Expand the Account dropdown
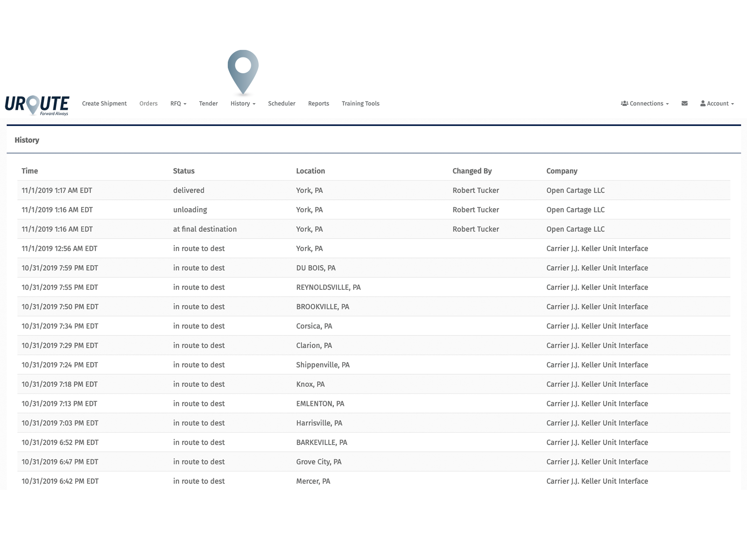 tap(717, 104)
